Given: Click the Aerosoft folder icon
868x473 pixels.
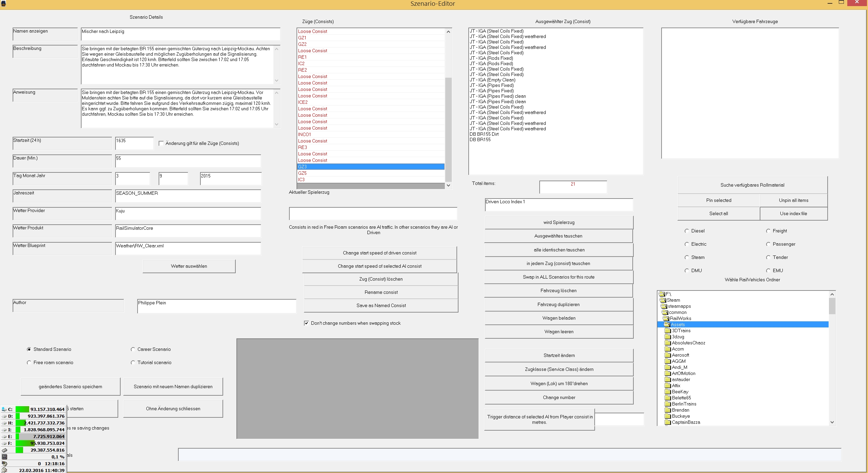Looking at the screenshot, I should click(668, 355).
